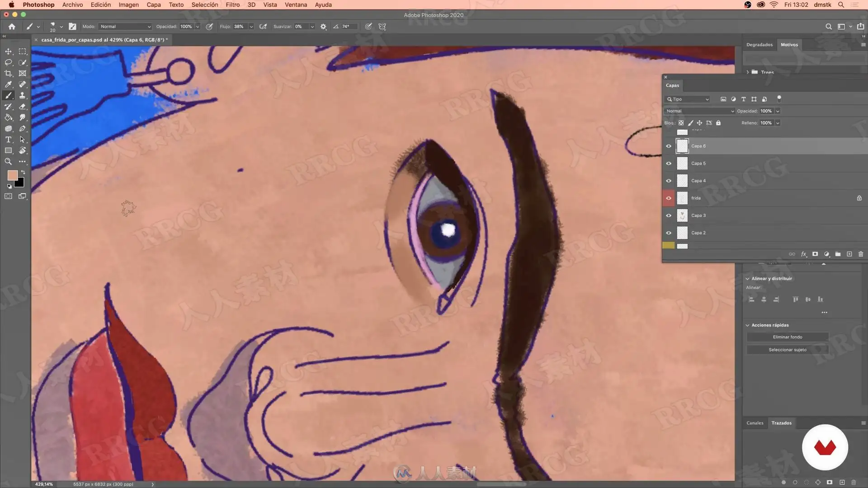Screen dimensions: 868x488
Task: Switch to the Canales tab
Action: click(x=755, y=423)
